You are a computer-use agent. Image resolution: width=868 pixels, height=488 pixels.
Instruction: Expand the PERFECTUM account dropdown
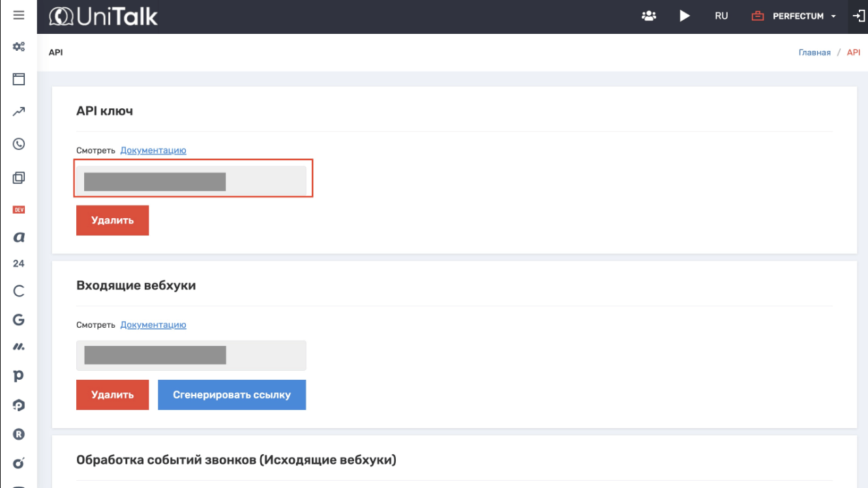(804, 16)
